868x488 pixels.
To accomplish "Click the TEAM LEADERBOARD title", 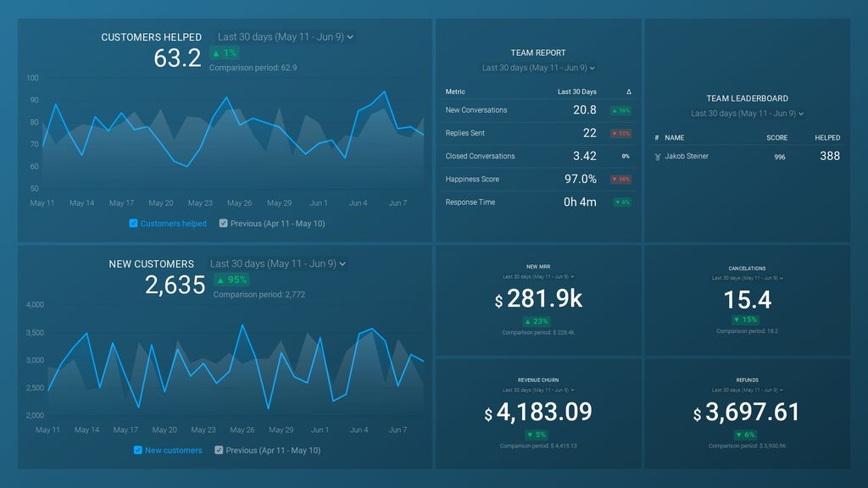I will pyautogui.click(x=747, y=98).
